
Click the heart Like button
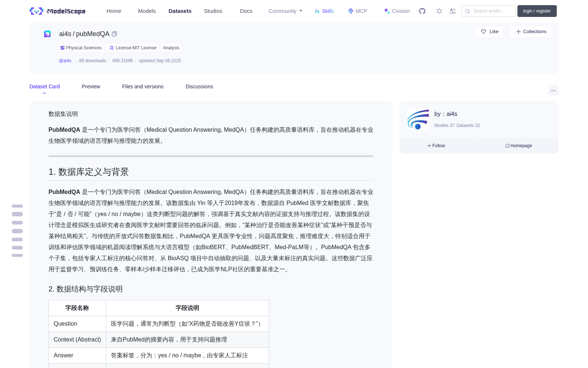[489, 32]
